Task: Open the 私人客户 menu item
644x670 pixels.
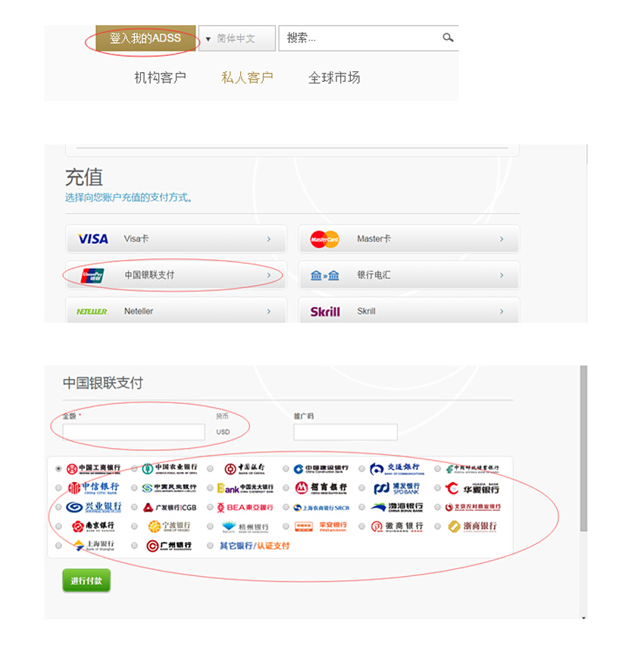Action: pyautogui.click(x=247, y=78)
